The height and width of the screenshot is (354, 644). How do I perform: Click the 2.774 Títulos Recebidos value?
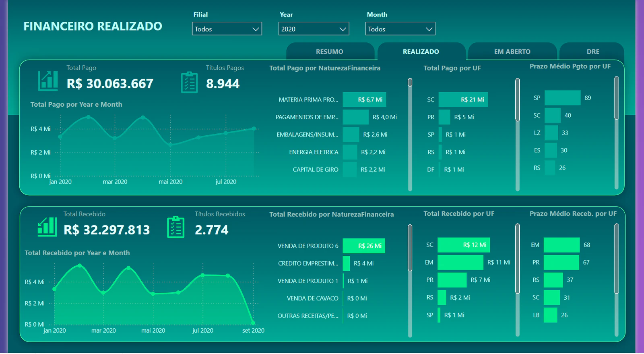(211, 230)
